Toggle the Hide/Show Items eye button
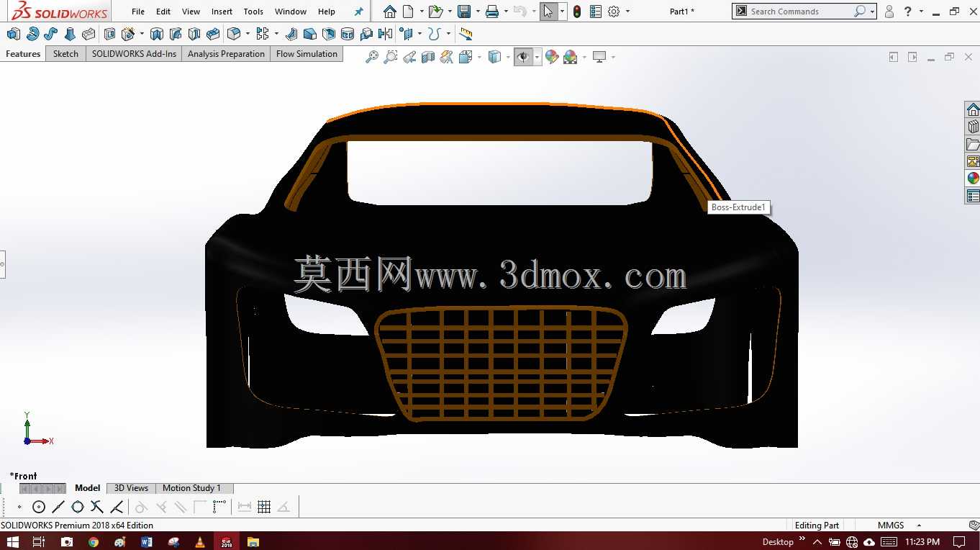980x550 pixels. pos(523,57)
